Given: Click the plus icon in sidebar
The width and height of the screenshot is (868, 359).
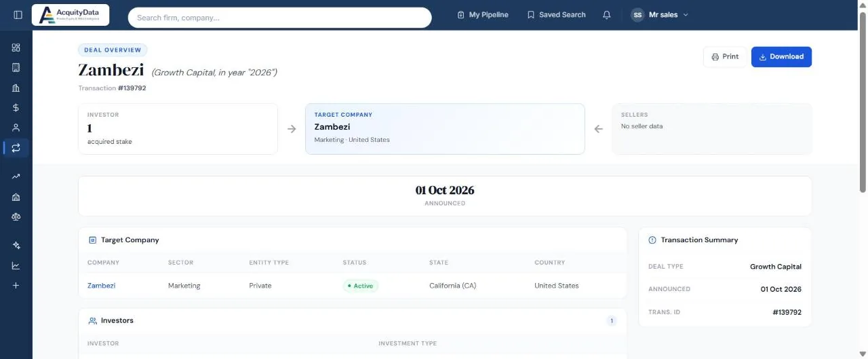Looking at the screenshot, I should point(16,285).
